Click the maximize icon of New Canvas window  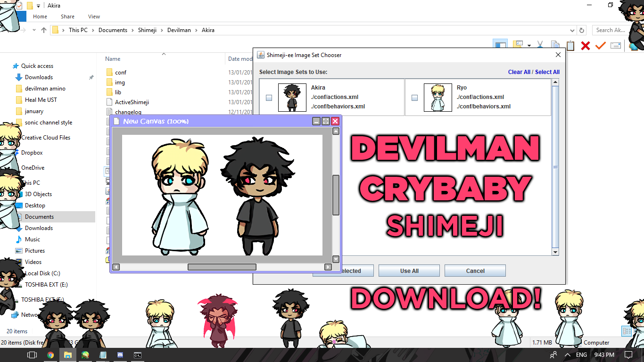click(x=326, y=121)
